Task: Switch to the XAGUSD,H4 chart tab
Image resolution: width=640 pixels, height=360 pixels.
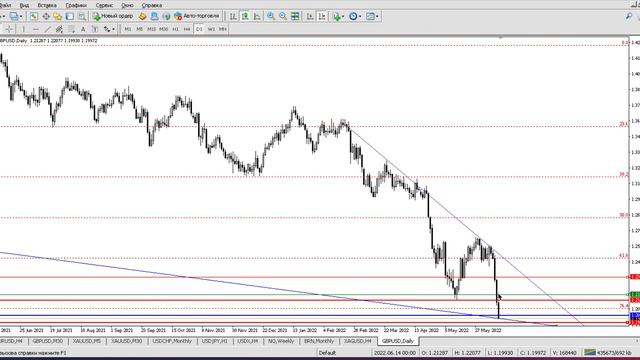Action: click(x=358, y=341)
